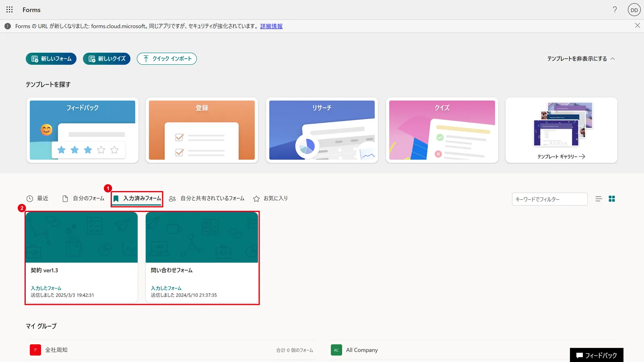644x362 pixels.
Task: Switch to 自分と共有されているフォーム tab
Action: [206, 198]
